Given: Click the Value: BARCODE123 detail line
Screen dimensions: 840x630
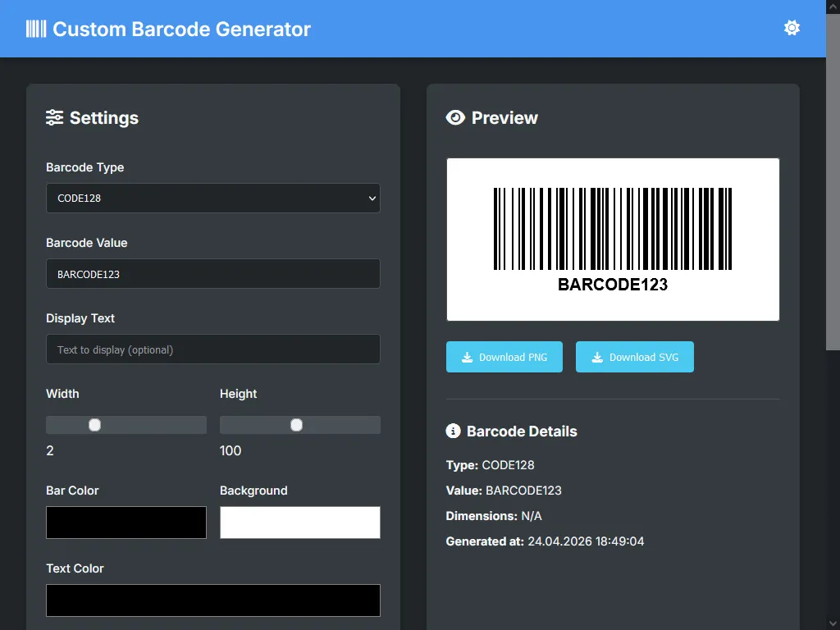Looking at the screenshot, I should click(504, 491).
